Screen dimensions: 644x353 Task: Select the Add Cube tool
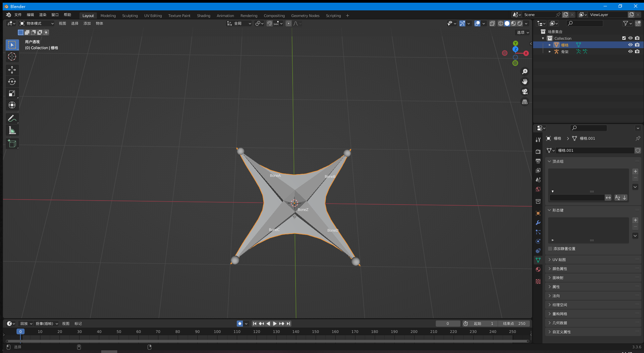12,144
